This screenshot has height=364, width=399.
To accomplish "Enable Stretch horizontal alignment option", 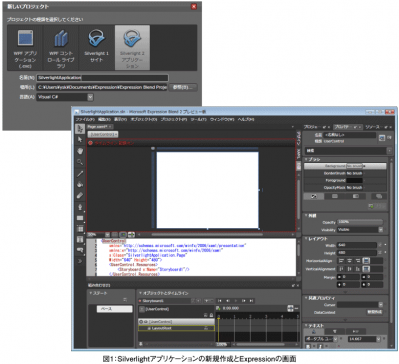I will [366, 261].
